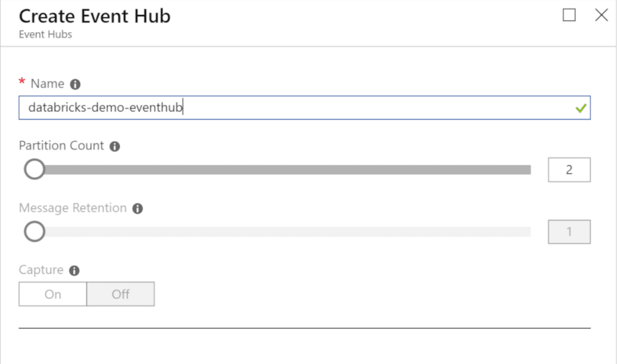The image size is (619, 364).
Task: Click the Message Retention slider handle
Action: point(35,232)
